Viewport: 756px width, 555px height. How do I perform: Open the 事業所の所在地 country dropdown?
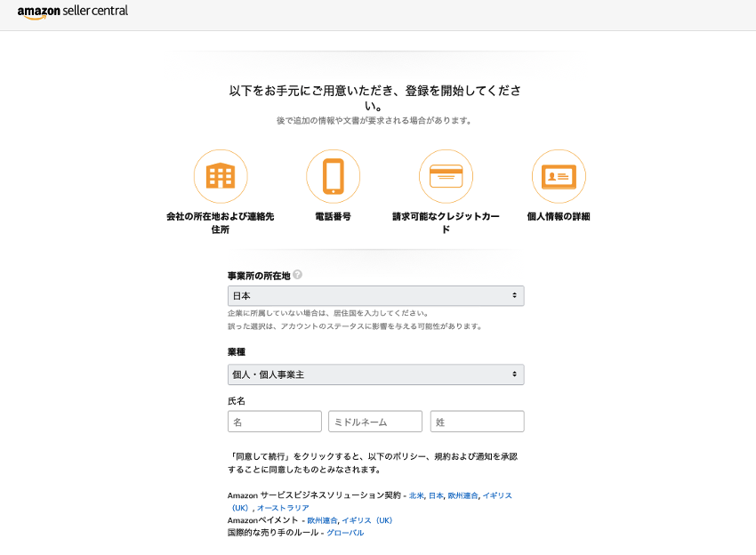375,295
